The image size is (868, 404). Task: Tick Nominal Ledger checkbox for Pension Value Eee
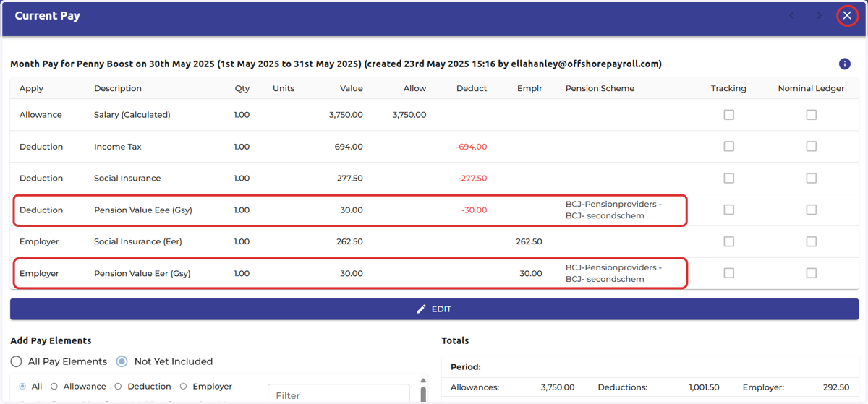tap(811, 210)
